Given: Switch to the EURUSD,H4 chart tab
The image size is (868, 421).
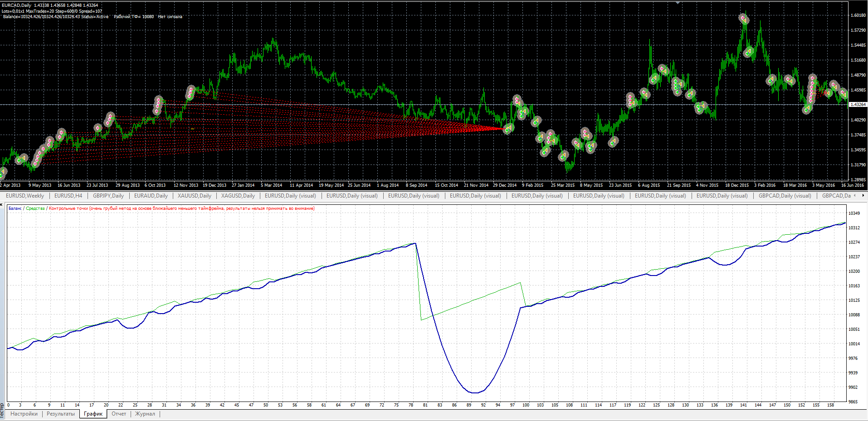Looking at the screenshot, I should point(68,196).
